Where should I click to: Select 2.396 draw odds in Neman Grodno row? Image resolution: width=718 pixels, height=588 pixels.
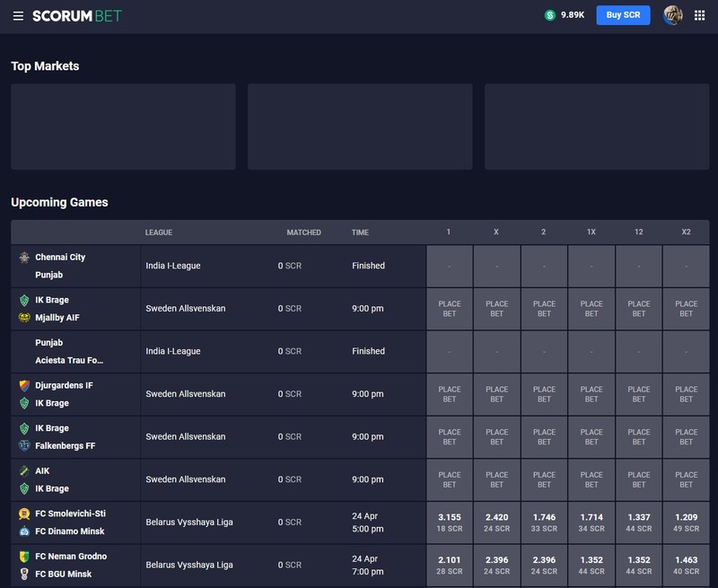[x=497, y=566]
